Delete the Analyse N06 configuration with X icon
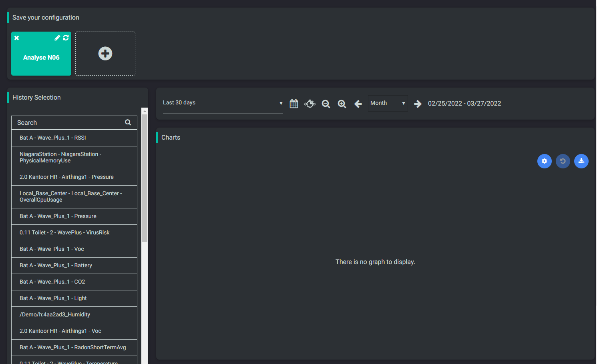 (x=17, y=38)
